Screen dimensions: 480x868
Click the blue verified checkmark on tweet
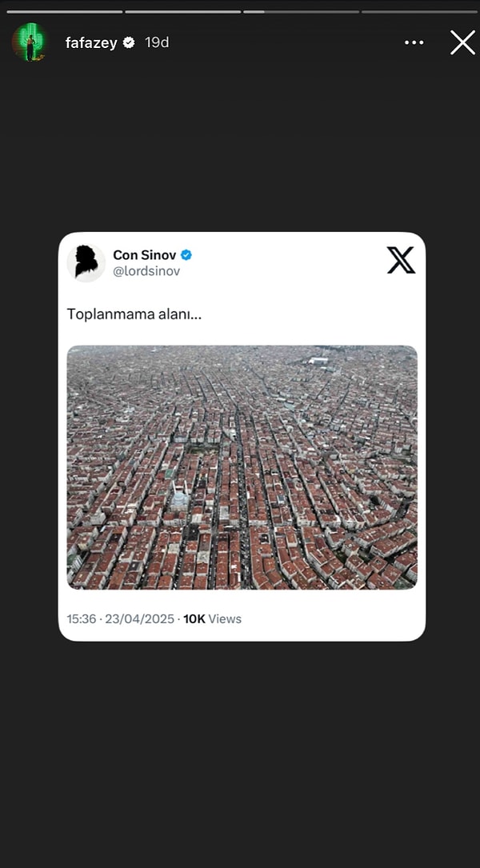(x=186, y=255)
